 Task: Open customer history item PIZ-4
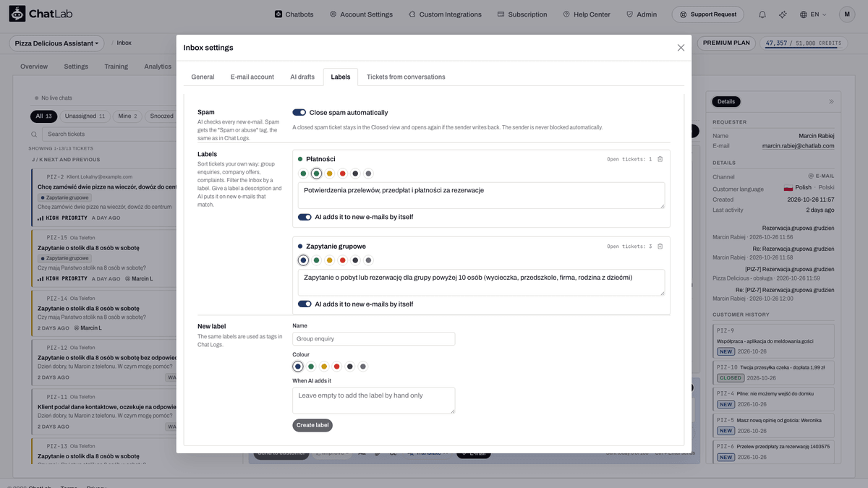773,398
